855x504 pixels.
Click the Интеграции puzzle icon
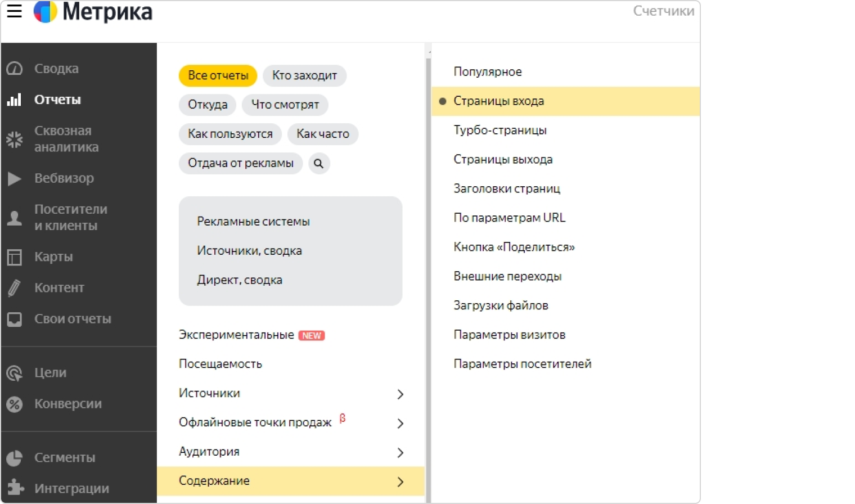(15, 488)
